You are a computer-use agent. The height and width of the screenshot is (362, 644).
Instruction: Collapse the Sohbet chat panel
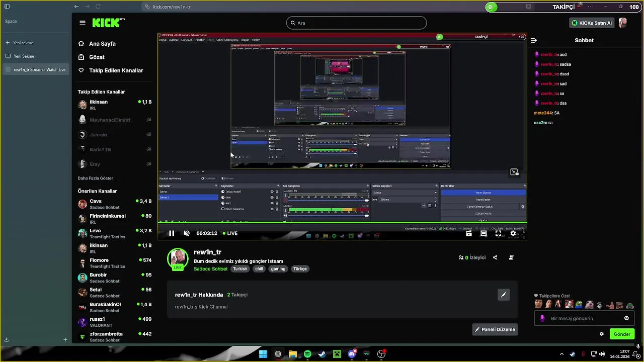[x=534, y=40]
